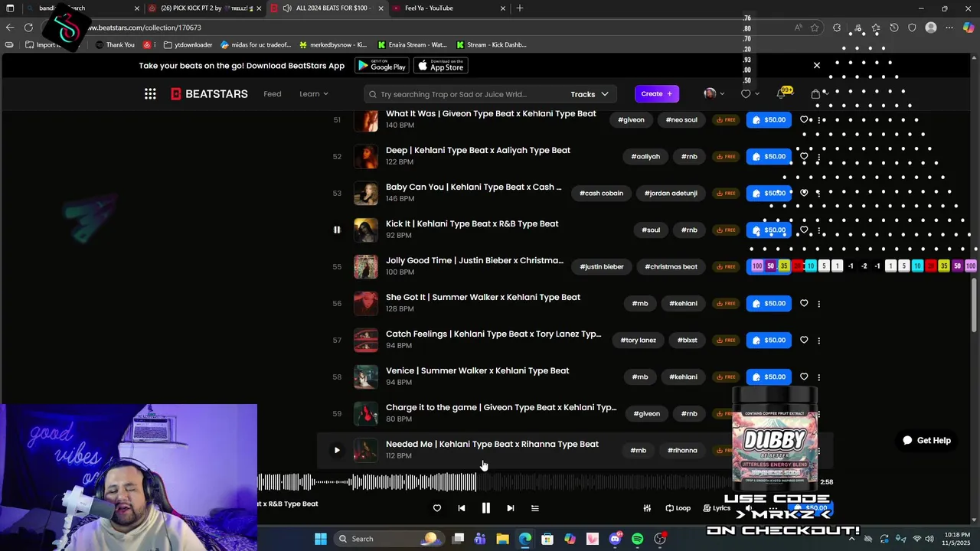Open Edge browser history icon
980x551 pixels.
pyautogui.click(x=893, y=28)
